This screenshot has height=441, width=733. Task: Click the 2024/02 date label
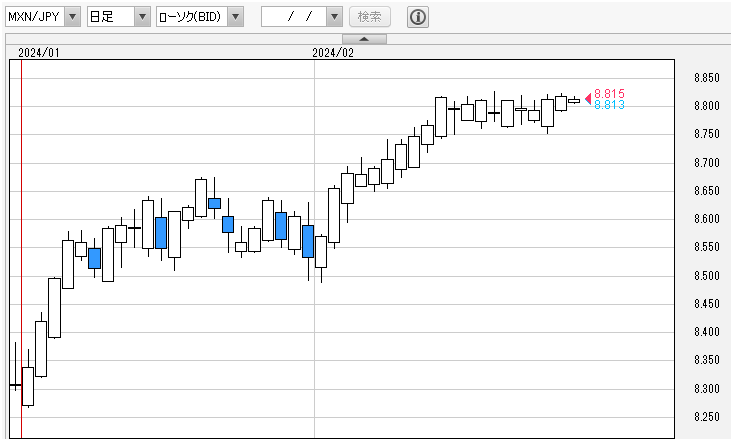coord(333,53)
